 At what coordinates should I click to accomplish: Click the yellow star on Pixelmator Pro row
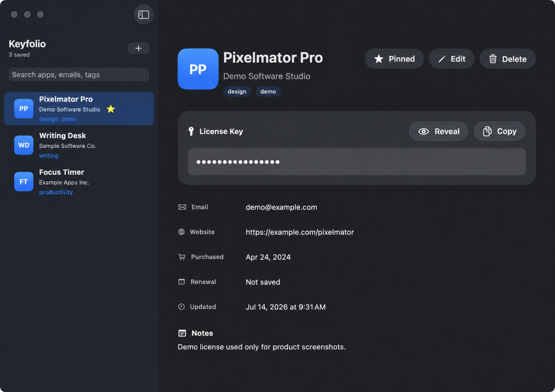pos(111,109)
